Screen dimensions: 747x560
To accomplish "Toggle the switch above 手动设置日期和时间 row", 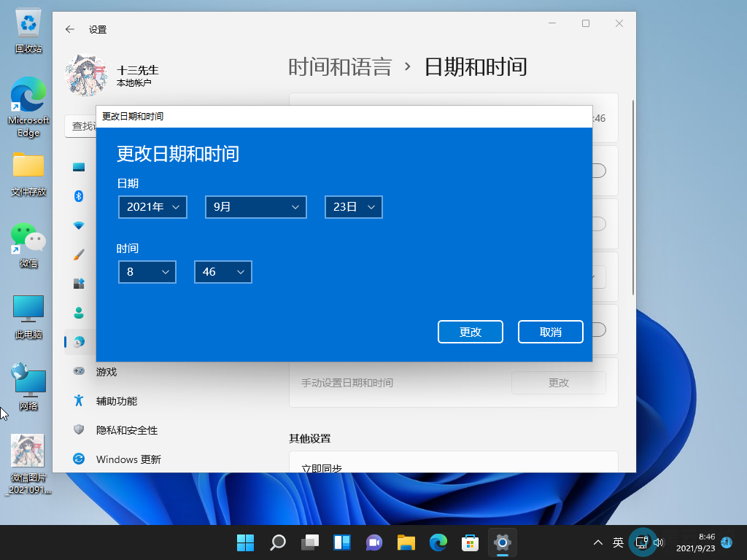I will [x=596, y=330].
